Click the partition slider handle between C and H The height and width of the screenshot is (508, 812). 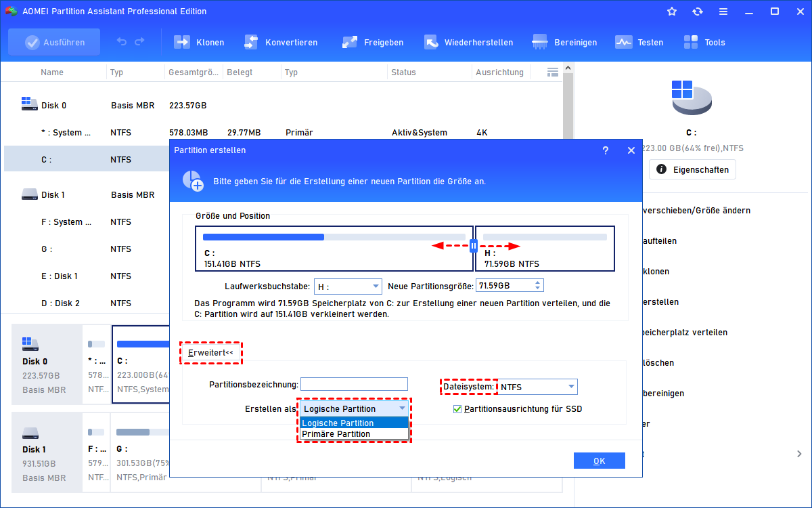tap(474, 247)
